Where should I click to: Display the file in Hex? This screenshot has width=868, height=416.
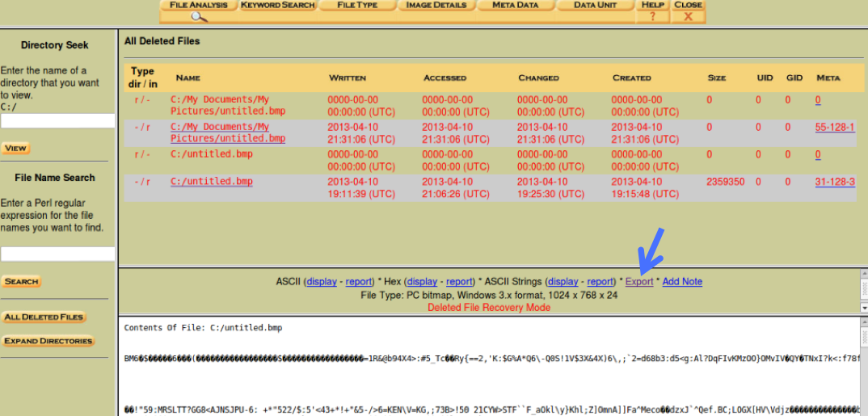click(423, 282)
